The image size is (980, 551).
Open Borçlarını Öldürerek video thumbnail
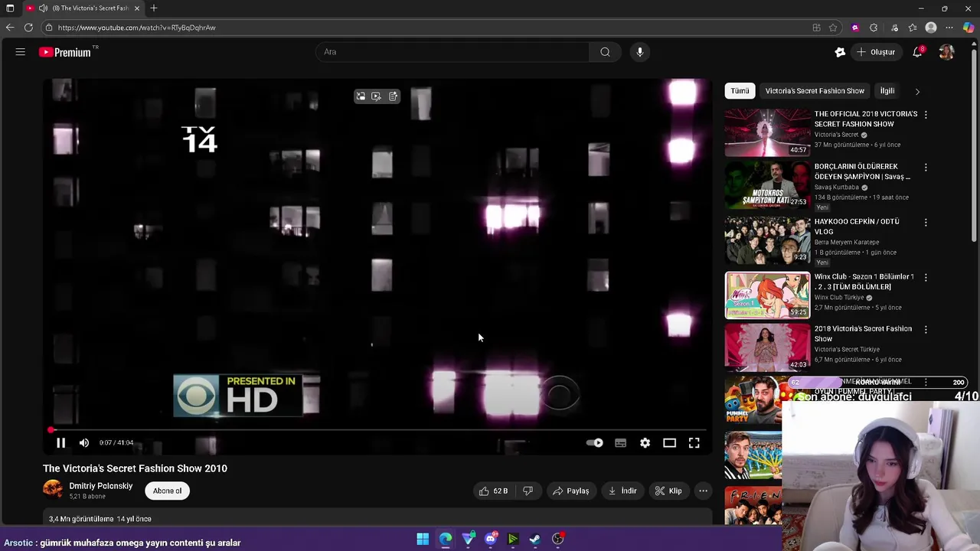pos(767,184)
